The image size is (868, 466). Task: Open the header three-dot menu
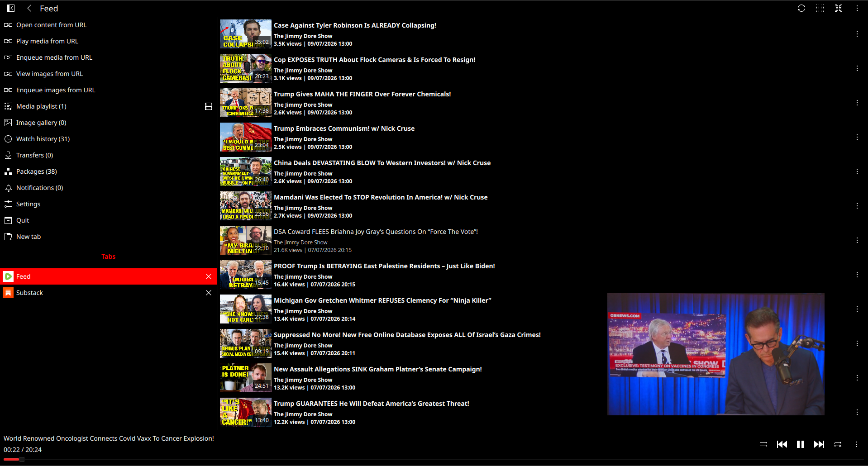tap(857, 8)
